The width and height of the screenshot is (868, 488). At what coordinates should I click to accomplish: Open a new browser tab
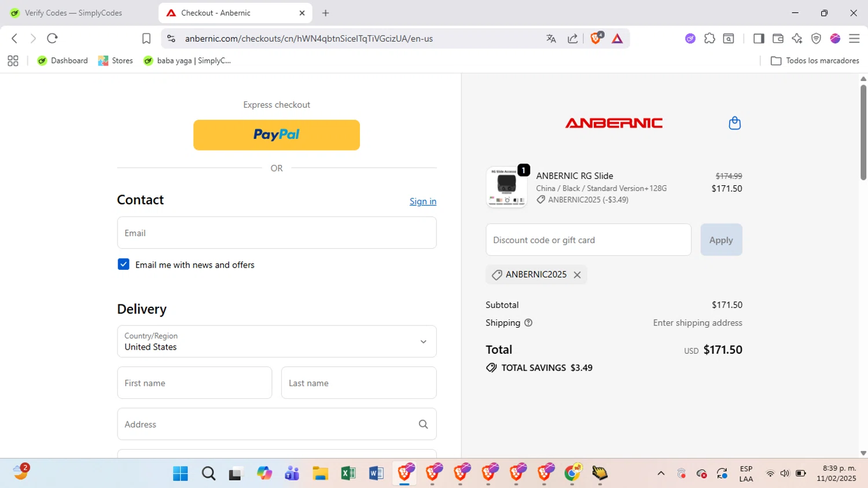326,13
